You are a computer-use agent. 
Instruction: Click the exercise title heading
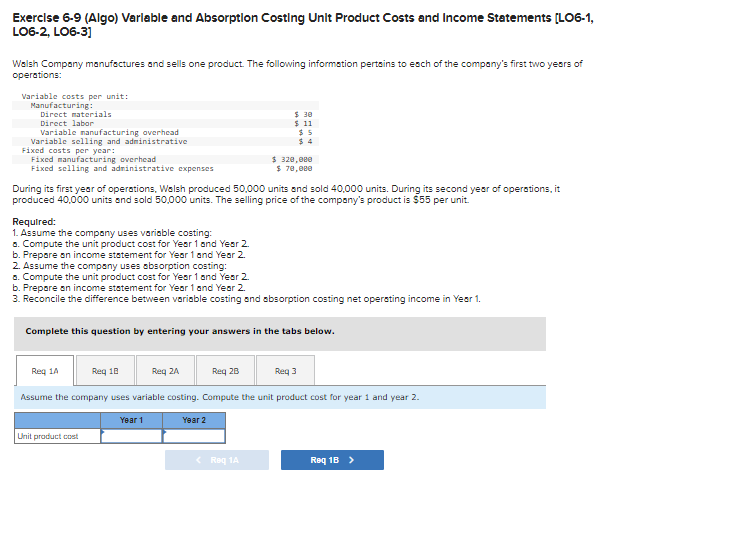pos(303,25)
